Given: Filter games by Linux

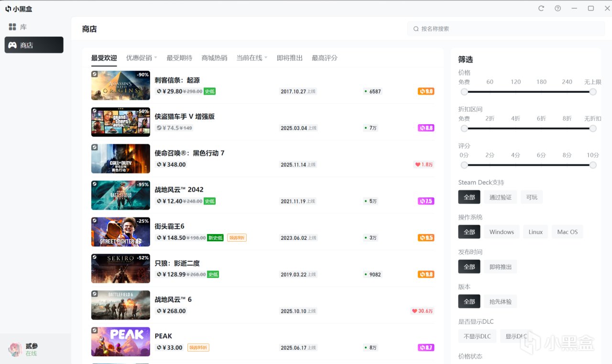Looking at the screenshot, I should [535, 232].
